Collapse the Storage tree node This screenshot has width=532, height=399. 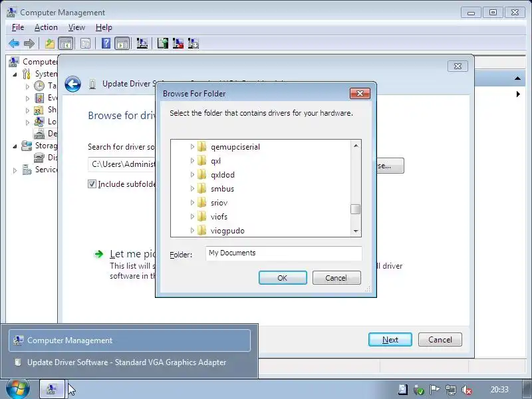click(15, 146)
